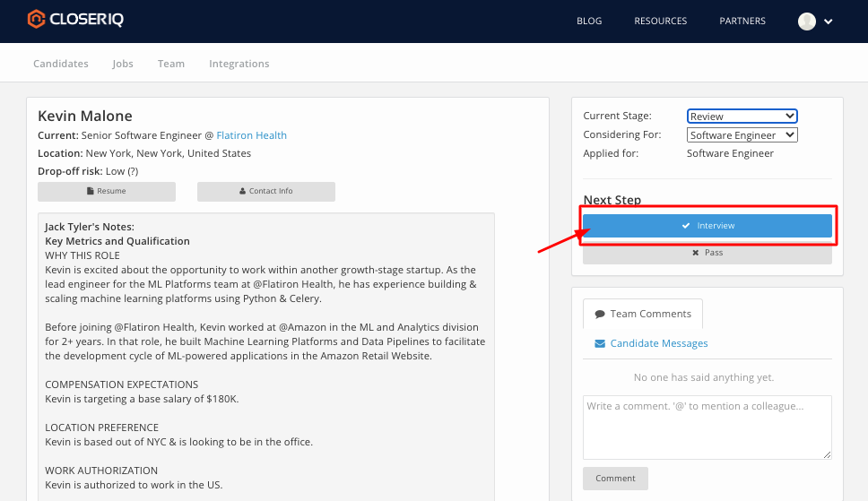This screenshot has width=868, height=501.
Task: Open the candidate's Resume
Action: [x=107, y=191]
